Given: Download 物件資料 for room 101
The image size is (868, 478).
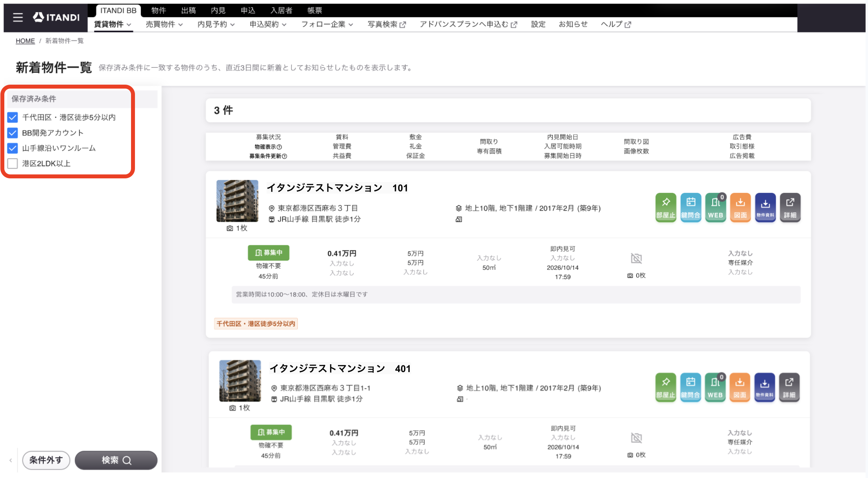Looking at the screenshot, I should [765, 208].
